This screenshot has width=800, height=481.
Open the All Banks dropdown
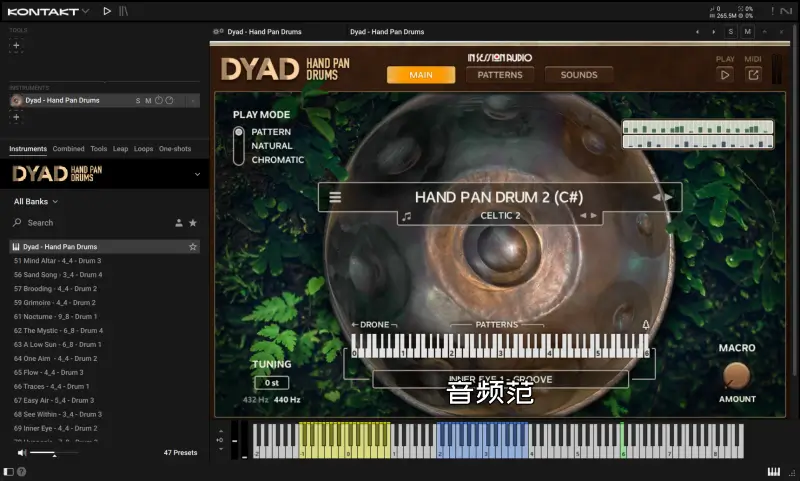pyautogui.click(x=36, y=201)
